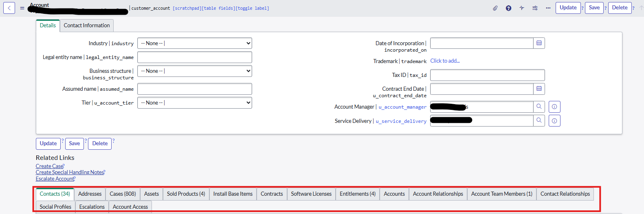This screenshot has height=214, width=644.
Task: Open the Account Team Members (1) tab
Action: tap(502, 194)
